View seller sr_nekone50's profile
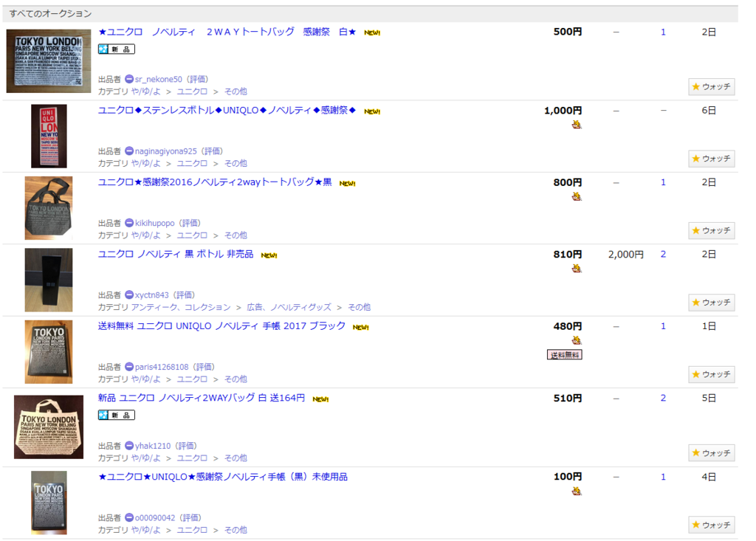The image size is (756, 541). (159, 79)
